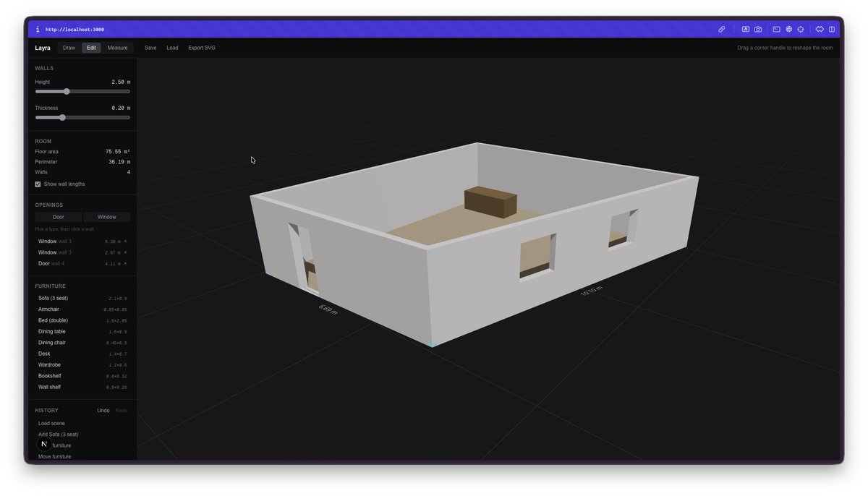The height and width of the screenshot is (496, 868).
Task: Click Undo in History
Action: coord(103,411)
